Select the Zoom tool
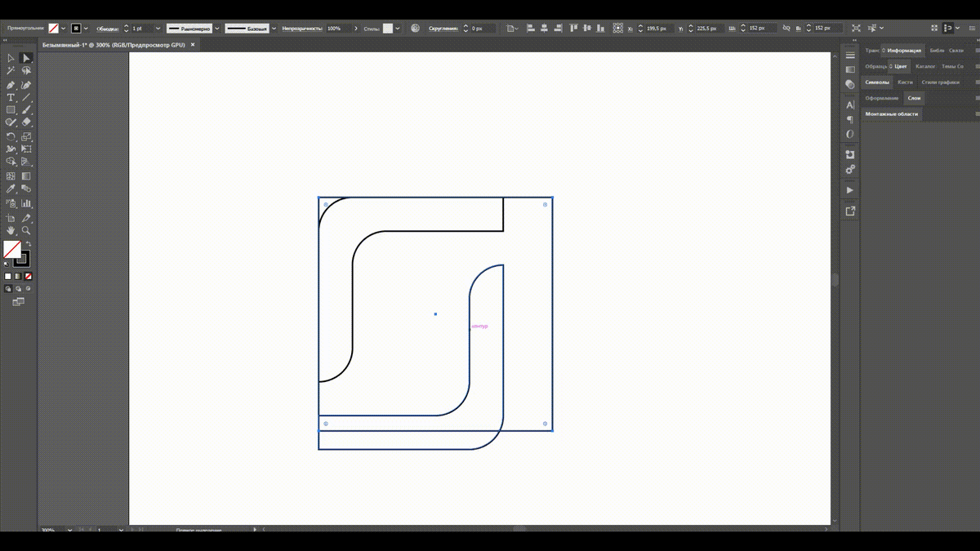 (26, 231)
